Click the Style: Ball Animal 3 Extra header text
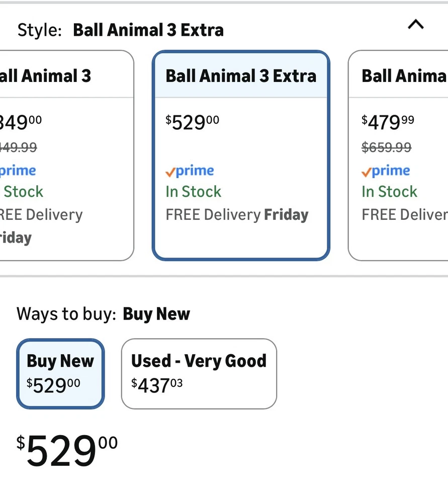 [x=121, y=29]
